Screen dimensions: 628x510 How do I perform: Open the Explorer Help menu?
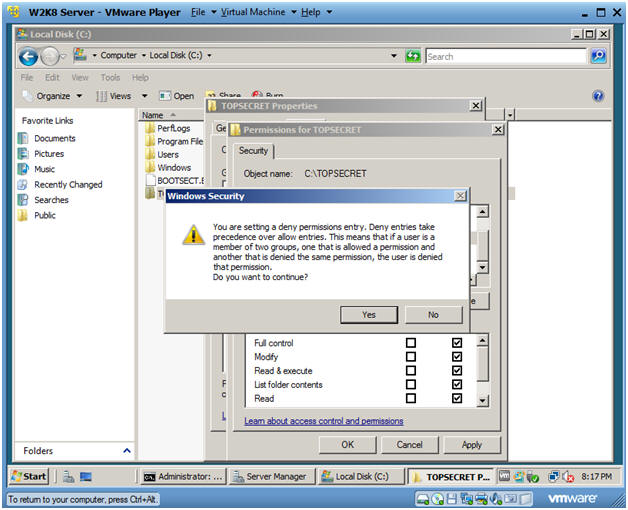[x=140, y=77]
